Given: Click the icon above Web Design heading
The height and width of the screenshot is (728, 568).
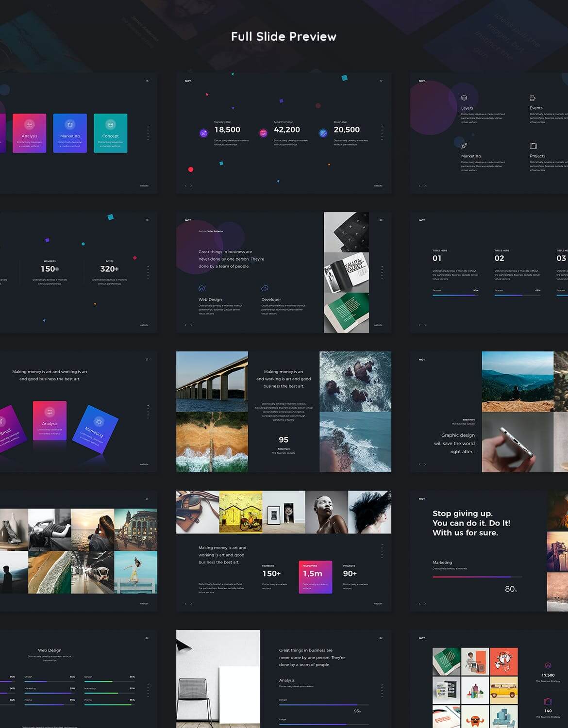Looking at the screenshot, I should pyautogui.click(x=201, y=288).
